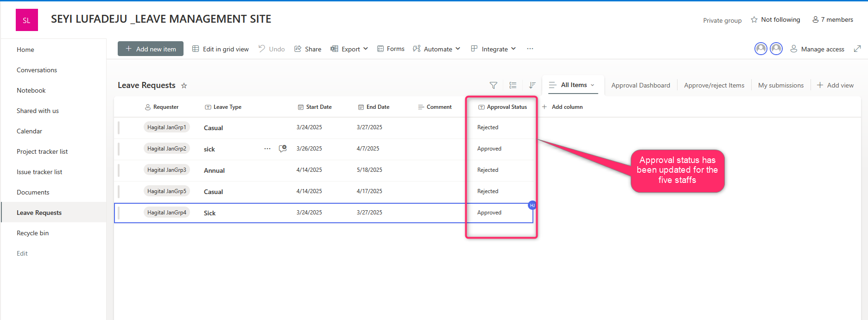
Task: Click Approved status for Hagital JanGrp2
Action: (x=489, y=149)
